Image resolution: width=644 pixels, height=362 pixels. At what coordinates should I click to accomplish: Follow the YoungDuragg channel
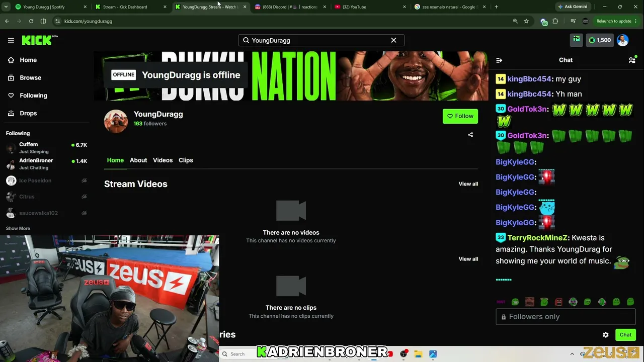(x=460, y=116)
